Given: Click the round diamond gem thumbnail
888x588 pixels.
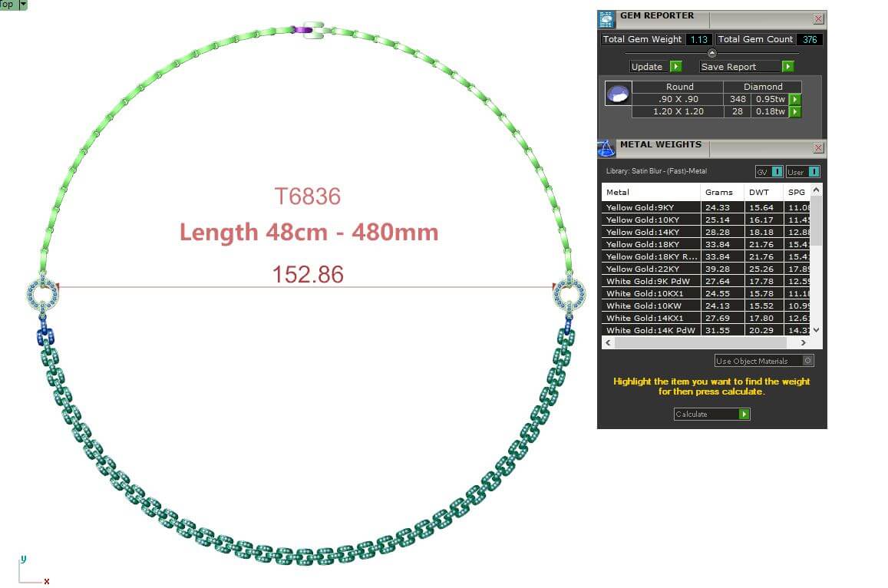Looking at the screenshot, I should [618, 94].
